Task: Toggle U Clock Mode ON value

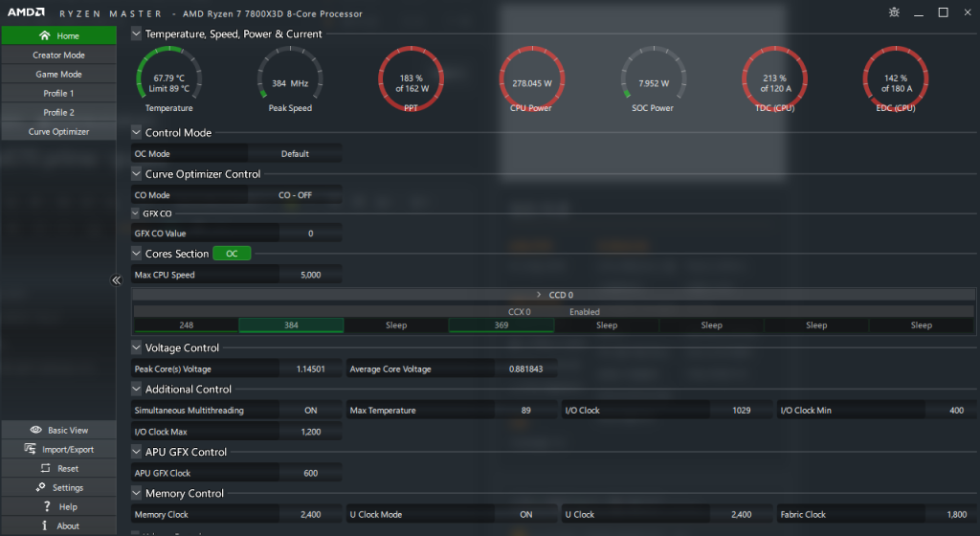Action: [525, 515]
